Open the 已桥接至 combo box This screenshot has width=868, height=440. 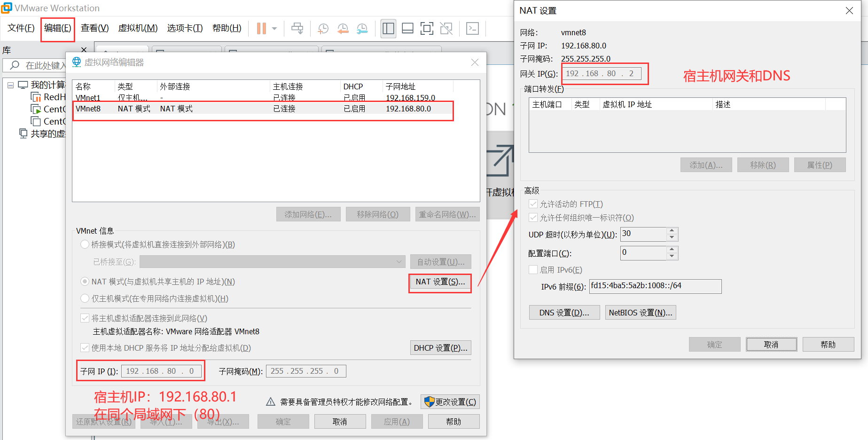(272, 262)
